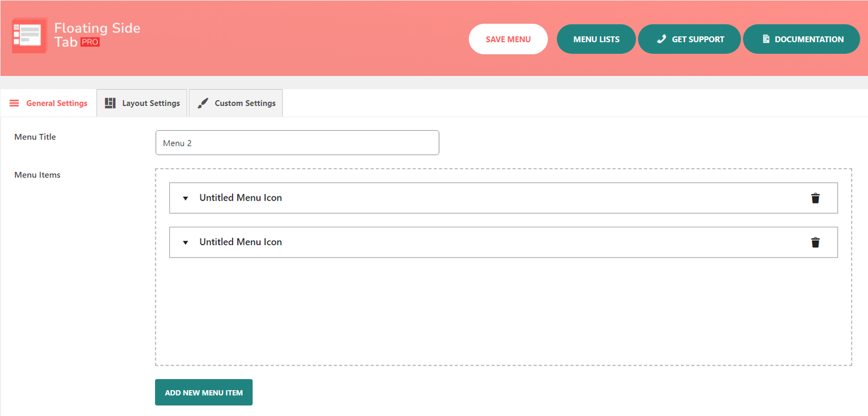Viewport: 868px width, 416px height.
Task: Click the second Untitled Menu Icon title
Action: (x=240, y=242)
